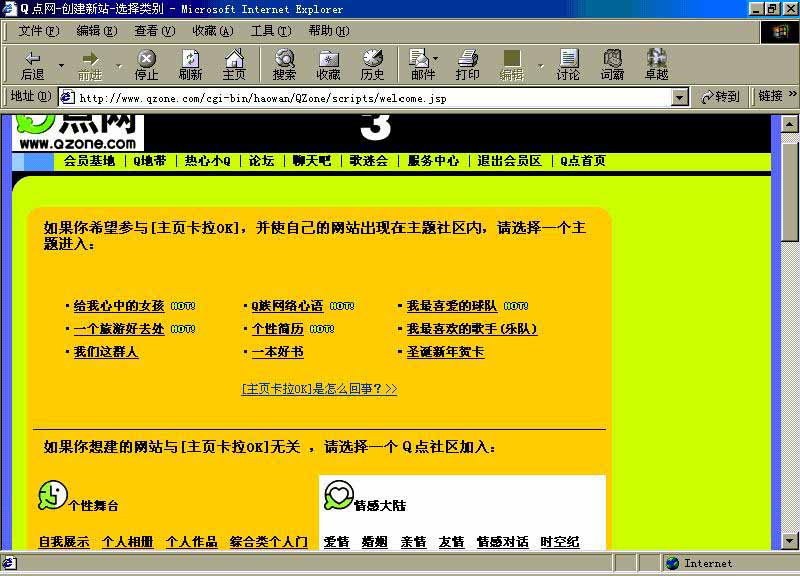
Task: Select the 一本好书 topic
Action: pos(278,352)
